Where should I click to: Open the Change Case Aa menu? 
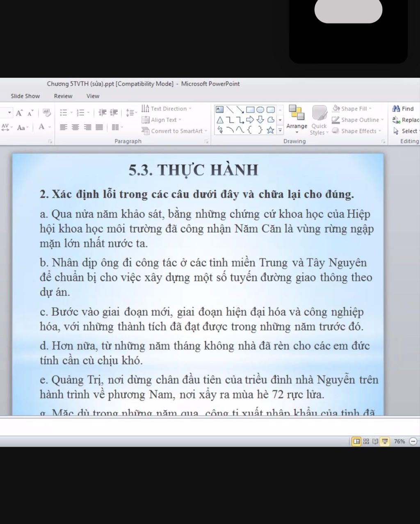pyautogui.click(x=23, y=128)
